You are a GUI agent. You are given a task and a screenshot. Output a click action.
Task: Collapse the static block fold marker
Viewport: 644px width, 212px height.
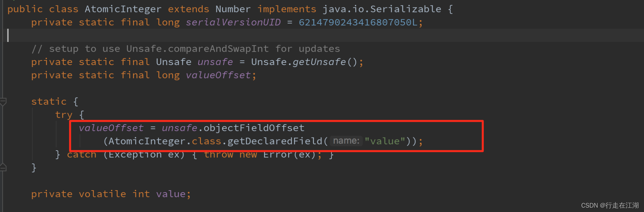point(3,102)
